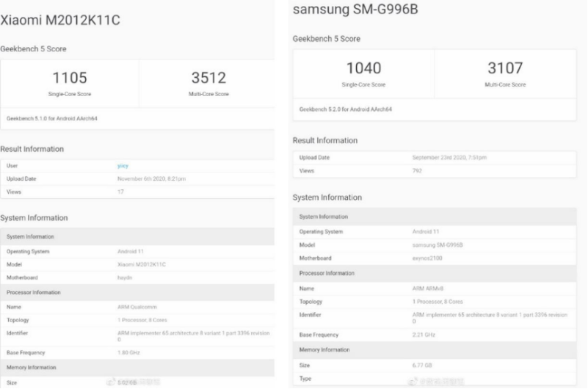
Task: Click the motherboard value 'exynos2100'
Action: (x=427, y=258)
